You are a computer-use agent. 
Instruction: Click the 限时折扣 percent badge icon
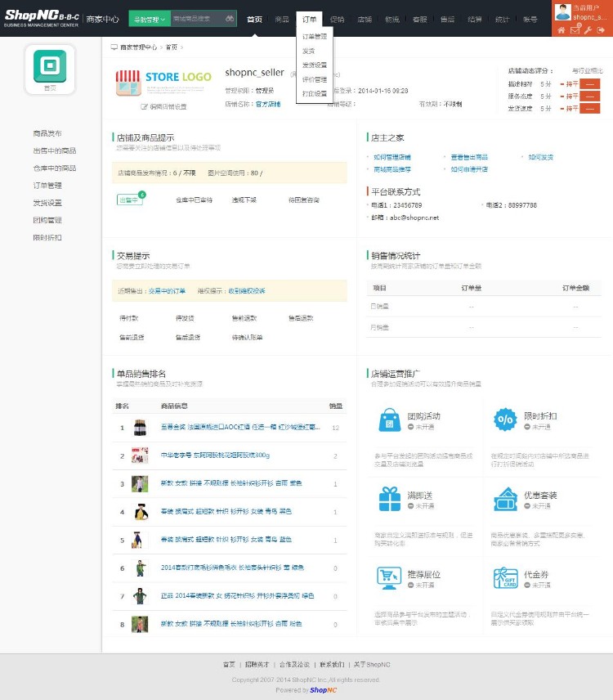504,420
